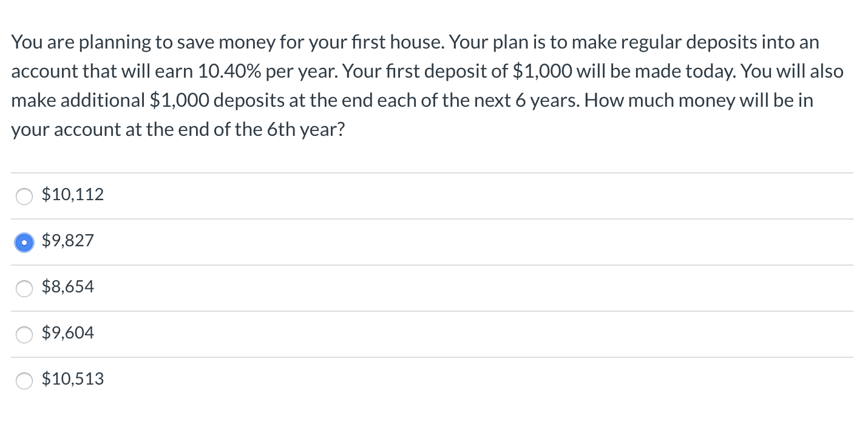Choose the $8,654 option
Screen dimensions: 868x421
[24, 289]
